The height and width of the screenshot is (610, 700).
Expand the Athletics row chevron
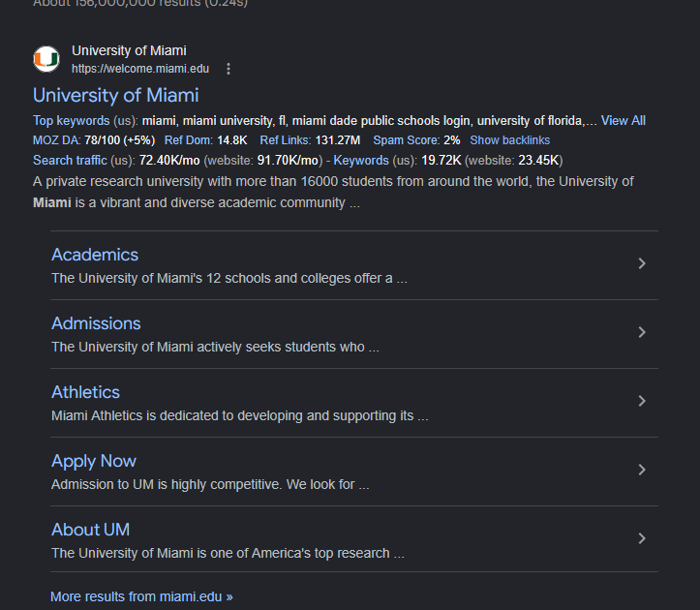642,401
